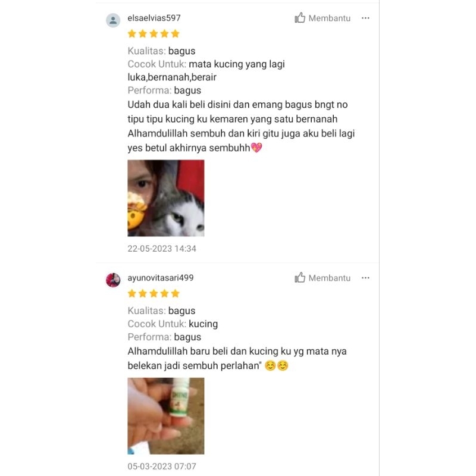Open the cat photo review thumbnail
Image resolution: width=476 pixels, height=476 pixels.
point(166,198)
